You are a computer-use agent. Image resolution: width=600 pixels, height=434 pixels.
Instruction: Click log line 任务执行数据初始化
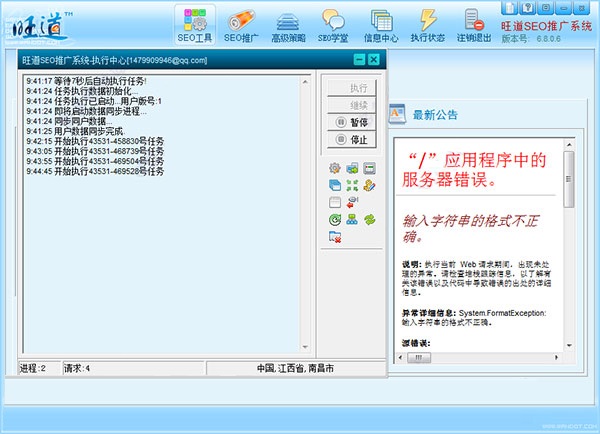coord(82,91)
